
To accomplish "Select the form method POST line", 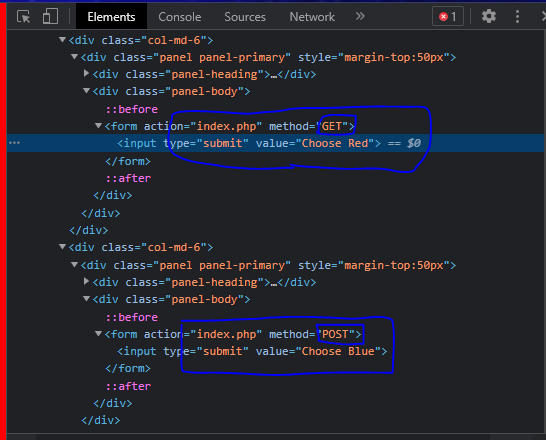I will coord(233,334).
